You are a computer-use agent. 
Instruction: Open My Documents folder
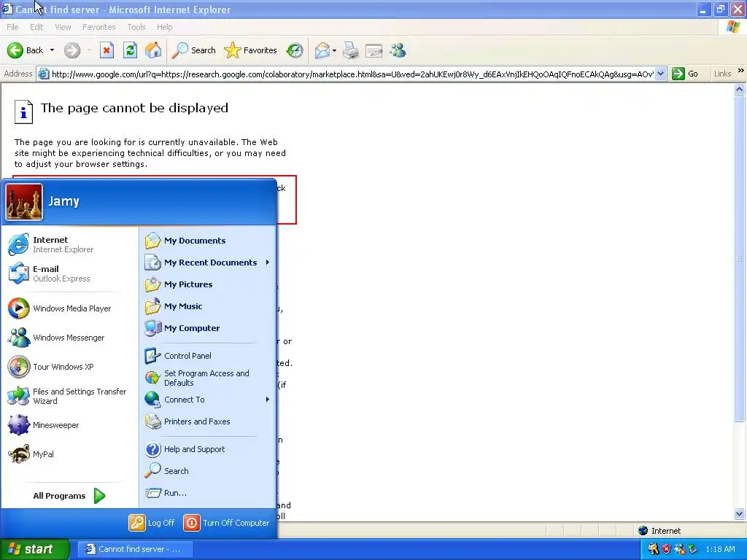[186, 241]
